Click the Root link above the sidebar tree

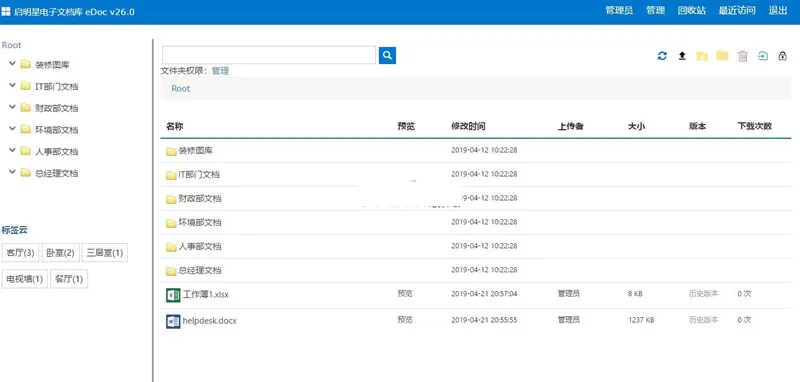click(12, 45)
